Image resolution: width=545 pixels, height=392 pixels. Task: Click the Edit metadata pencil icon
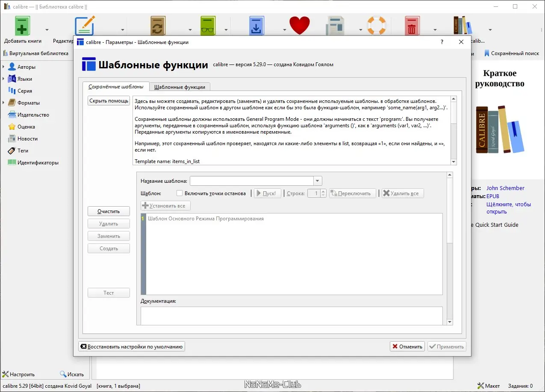85,26
